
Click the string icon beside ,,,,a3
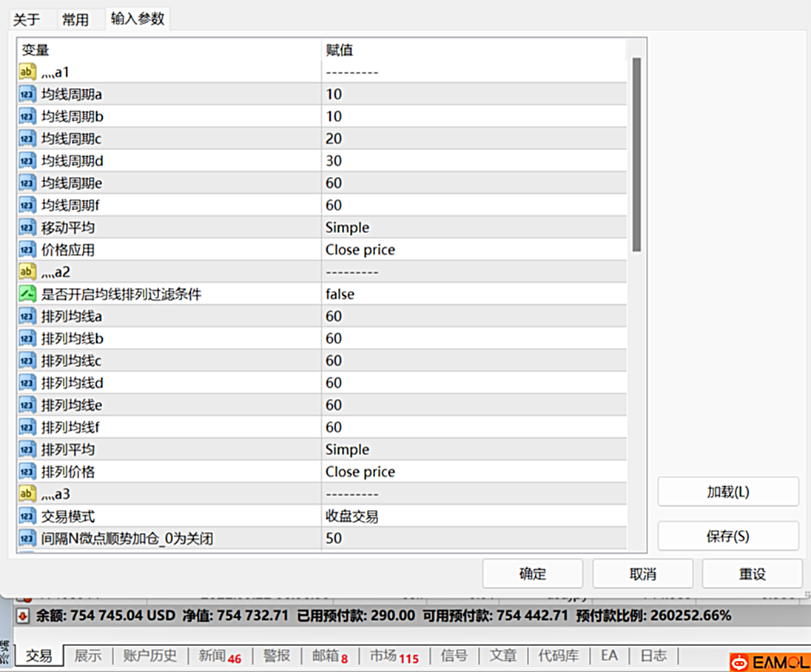pos(27,494)
